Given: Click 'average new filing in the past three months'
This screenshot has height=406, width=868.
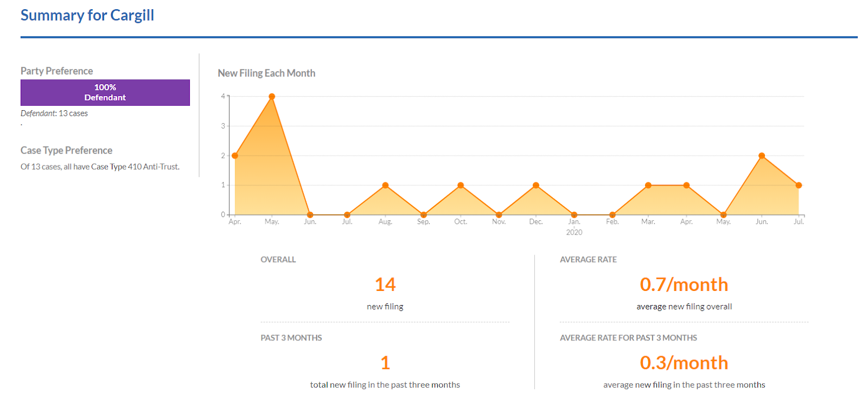Looking at the screenshot, I should click(684, 385).
